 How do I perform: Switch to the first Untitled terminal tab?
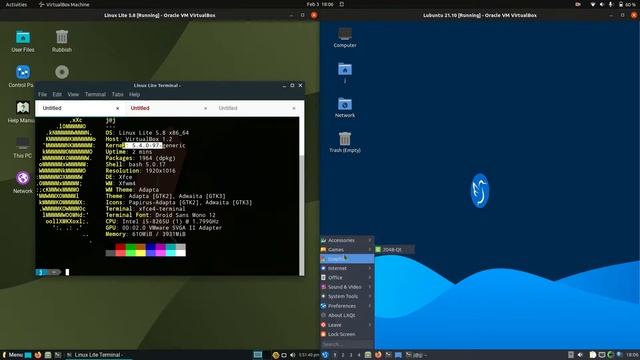coord(80,108)
